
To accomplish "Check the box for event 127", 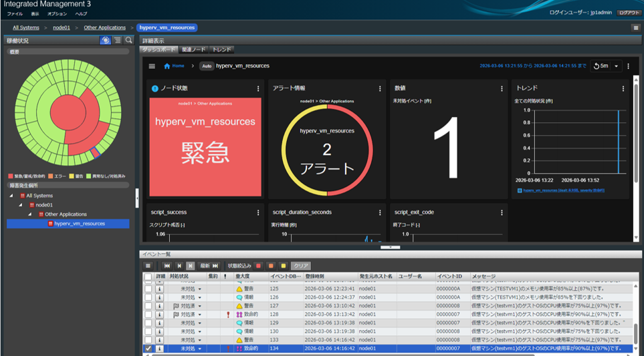I will (148, 306).
